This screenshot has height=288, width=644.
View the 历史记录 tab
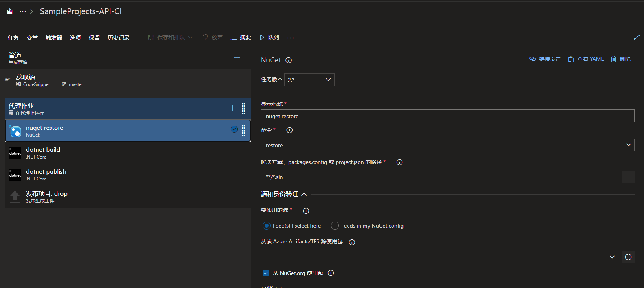(119, 38)
